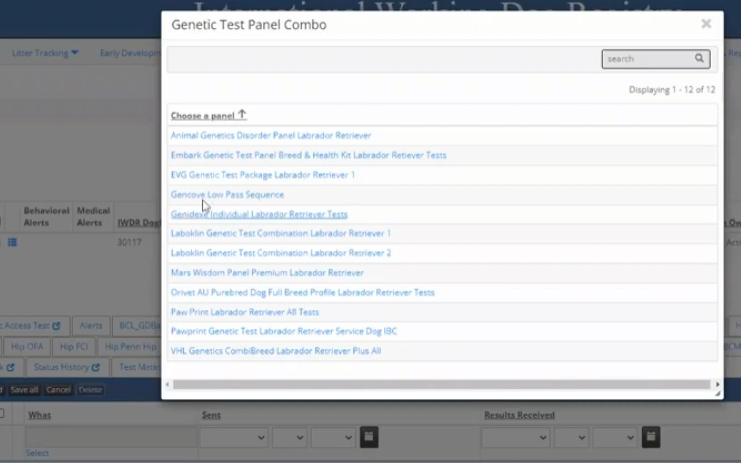The image size is (741, 463).
Task: Click the Select link under What
Action: click(37, 453)
